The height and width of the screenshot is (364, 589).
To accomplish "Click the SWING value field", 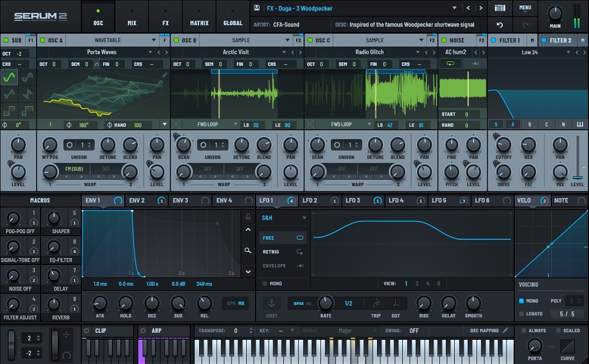I will coord(414,330).
